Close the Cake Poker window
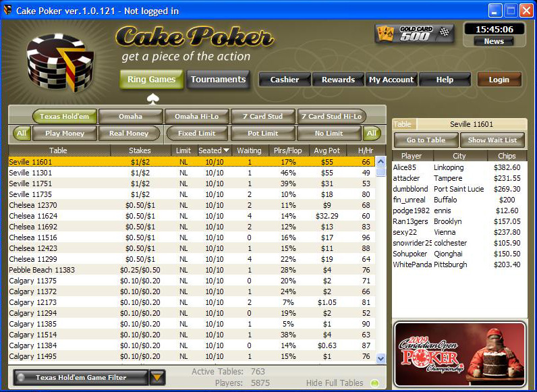The width and height of the screenshot is (537, 392). pyautogui.click(x=526, y=11)
